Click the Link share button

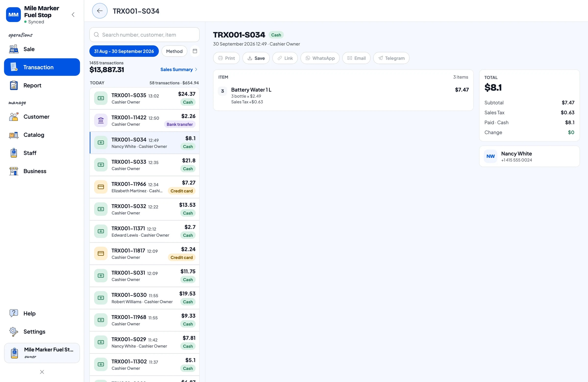tap(285, 58)
